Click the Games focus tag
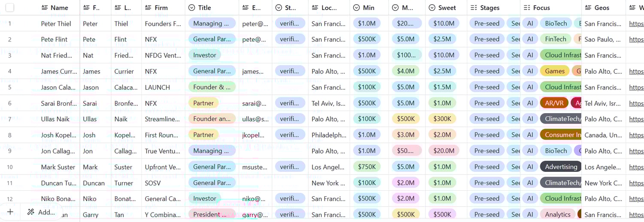Image resolution: width=644 pixels, height=222 pixels. tap(555, 71)
